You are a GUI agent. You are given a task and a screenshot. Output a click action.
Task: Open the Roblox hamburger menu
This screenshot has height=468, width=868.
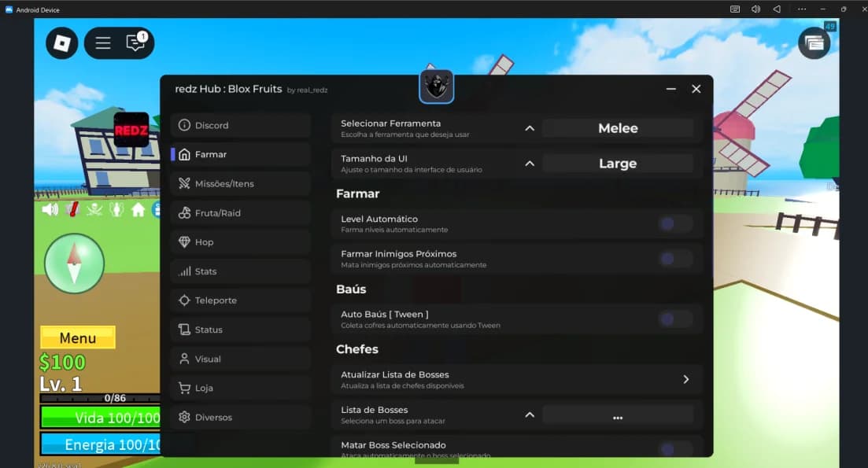103,43
